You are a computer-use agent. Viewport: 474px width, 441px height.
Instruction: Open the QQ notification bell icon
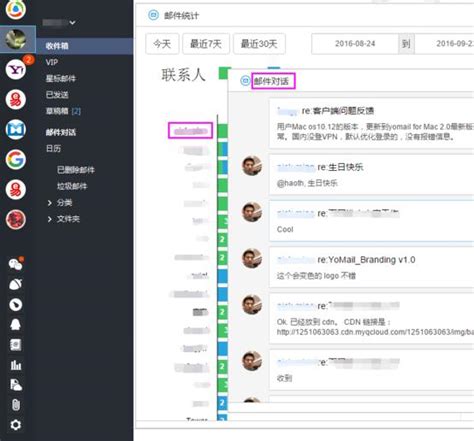16,324
